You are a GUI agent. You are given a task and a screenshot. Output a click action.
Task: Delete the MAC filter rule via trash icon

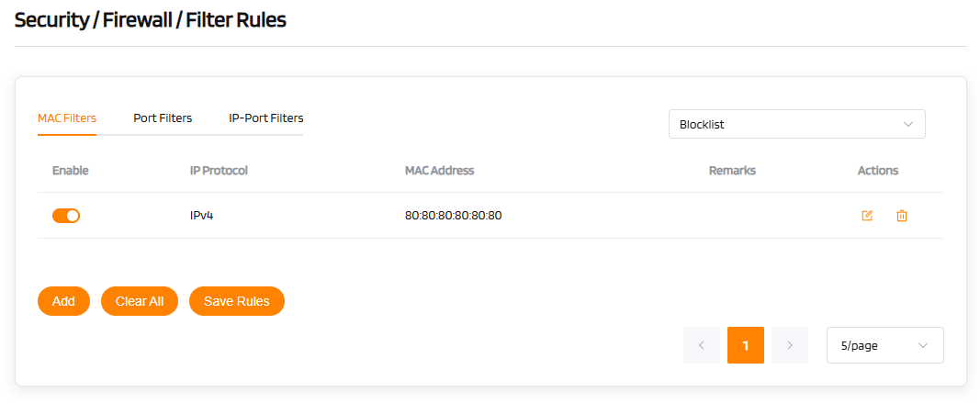[902, 216]
